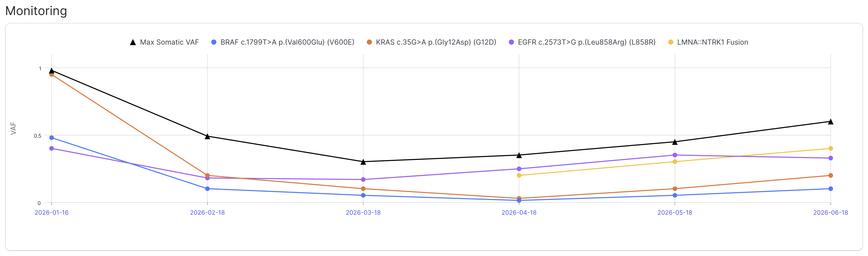Toggle the Max Somatic VAF legend triangle

click(133, 42)
